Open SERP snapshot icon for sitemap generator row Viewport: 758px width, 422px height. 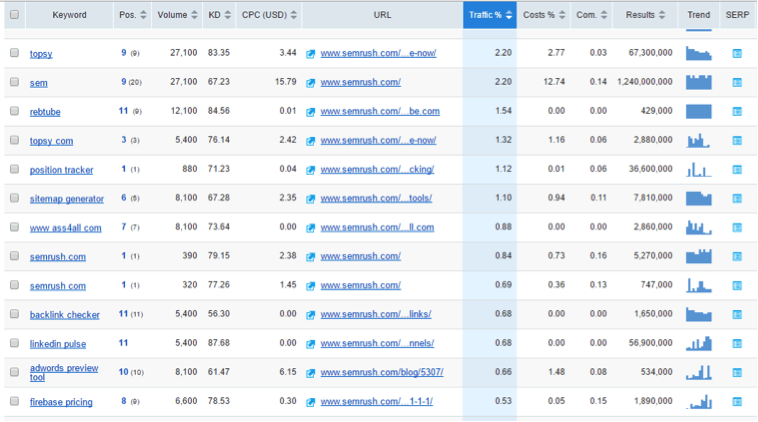(x=737, y=198)
